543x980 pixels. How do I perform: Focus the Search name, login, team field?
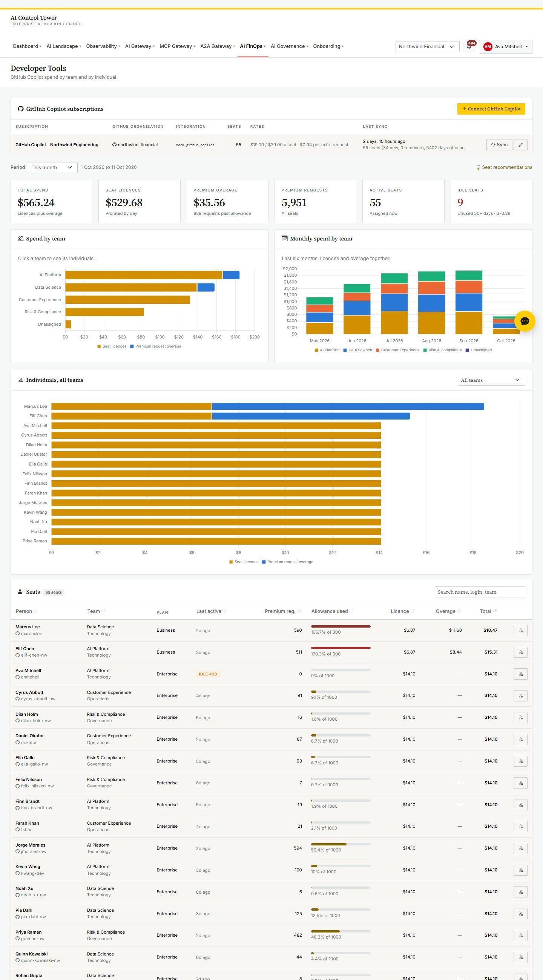point(480,592)
